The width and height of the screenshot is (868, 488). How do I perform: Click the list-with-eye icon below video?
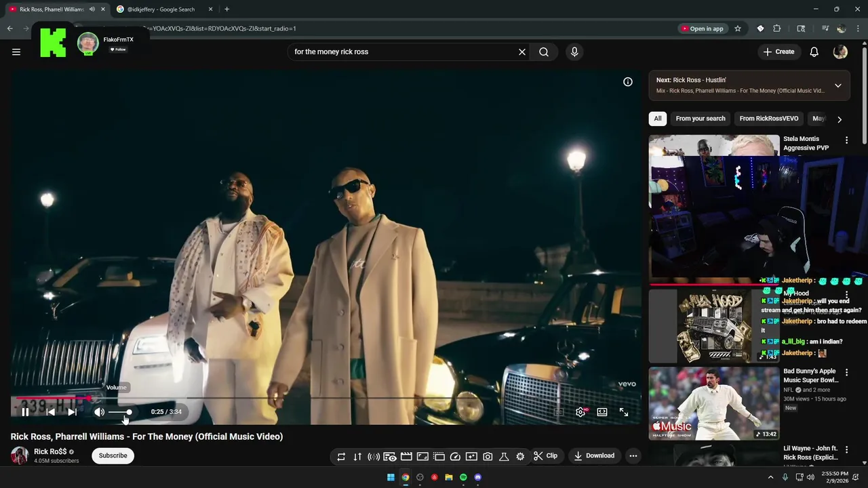coord(390,456)
